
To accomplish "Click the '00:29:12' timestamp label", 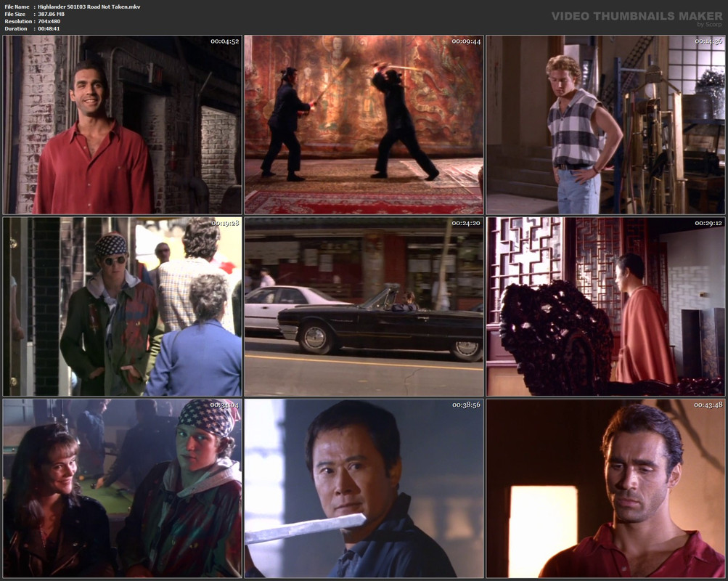I will coord(708,223).
